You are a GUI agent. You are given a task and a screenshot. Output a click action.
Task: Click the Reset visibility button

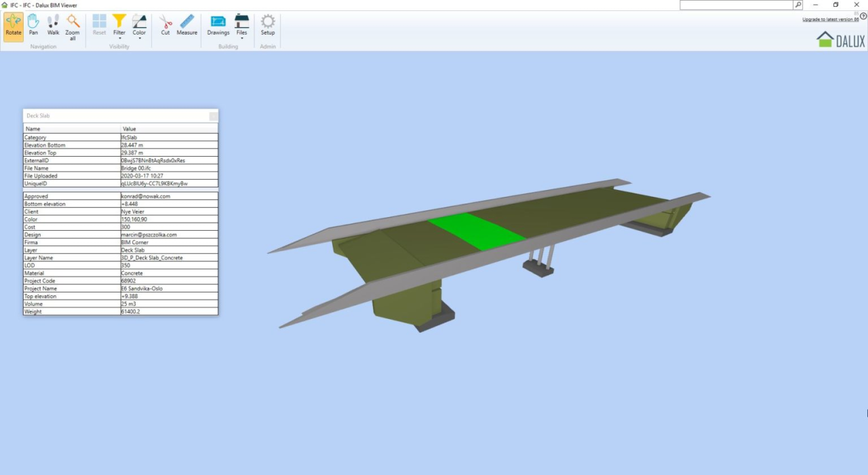100,26
